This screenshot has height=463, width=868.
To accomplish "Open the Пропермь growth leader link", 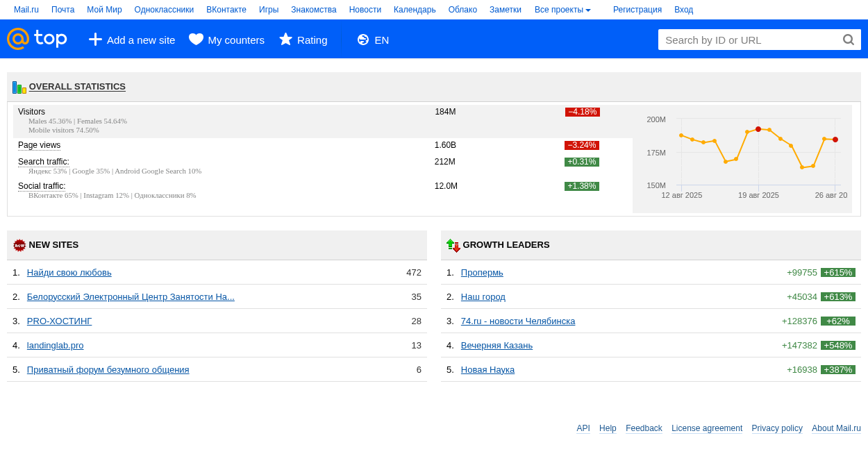I will click(x=482, y=273).
